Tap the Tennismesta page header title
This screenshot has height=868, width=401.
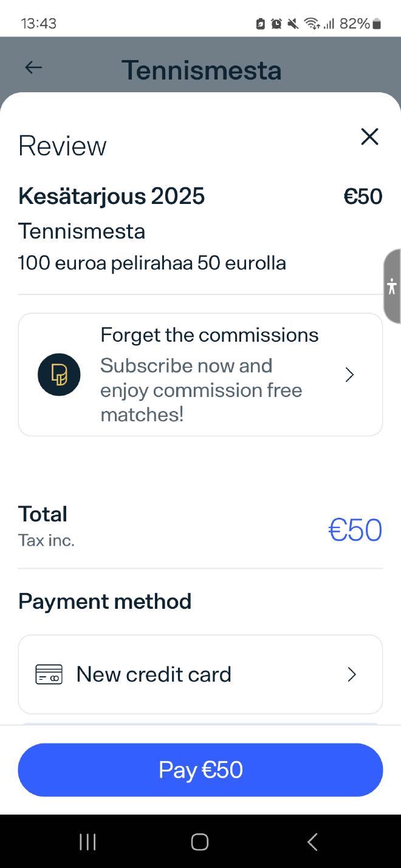tap(201, 70)
